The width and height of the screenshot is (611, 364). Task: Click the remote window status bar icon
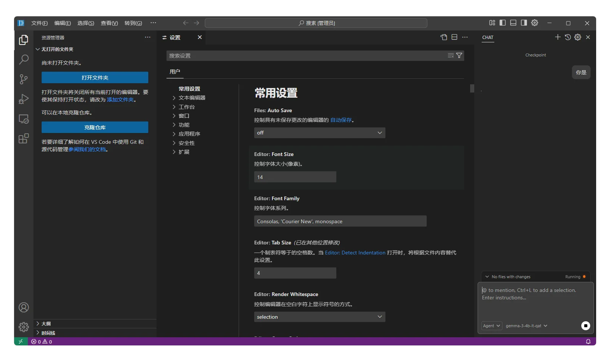tap(21, 341)
